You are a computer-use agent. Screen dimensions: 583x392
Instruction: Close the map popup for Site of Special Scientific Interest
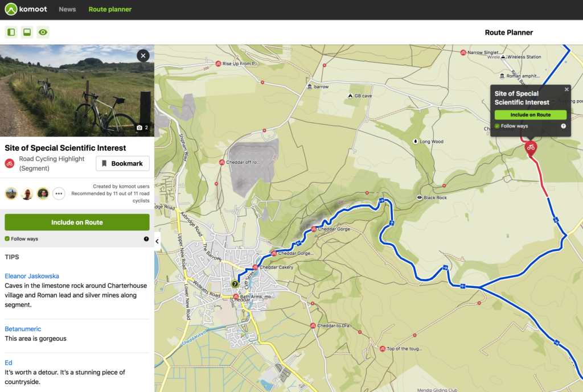tap(566, 89)
